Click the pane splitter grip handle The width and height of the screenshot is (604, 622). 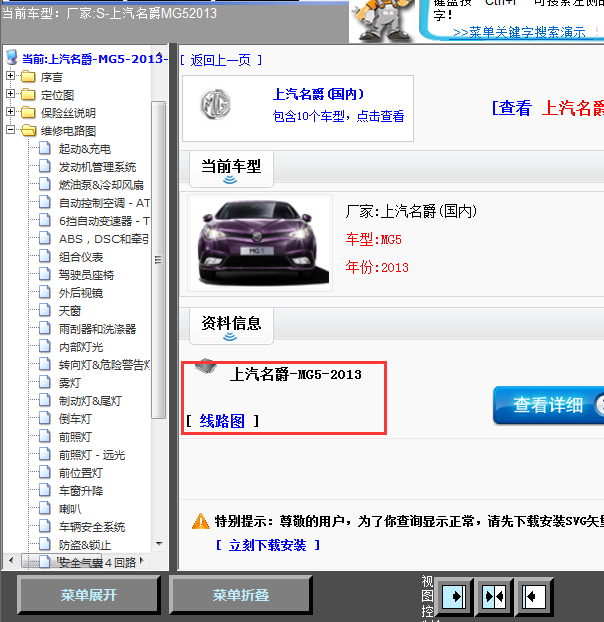pyautogui.click(x=173, y=307)
